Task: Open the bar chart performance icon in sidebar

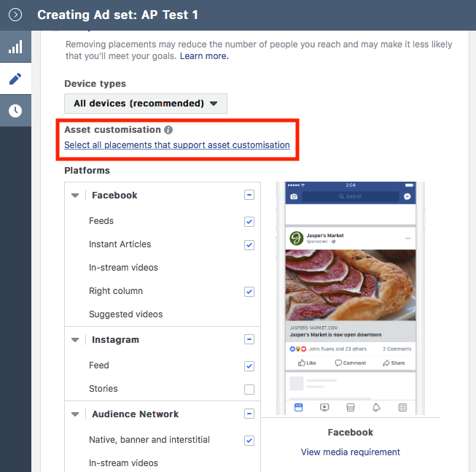Action: coord(15,47)
